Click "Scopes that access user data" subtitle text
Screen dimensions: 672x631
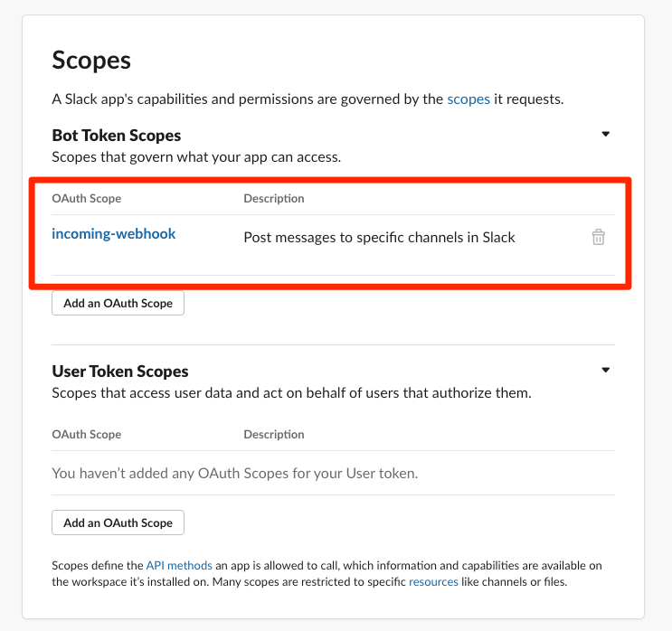coord(291,393)
